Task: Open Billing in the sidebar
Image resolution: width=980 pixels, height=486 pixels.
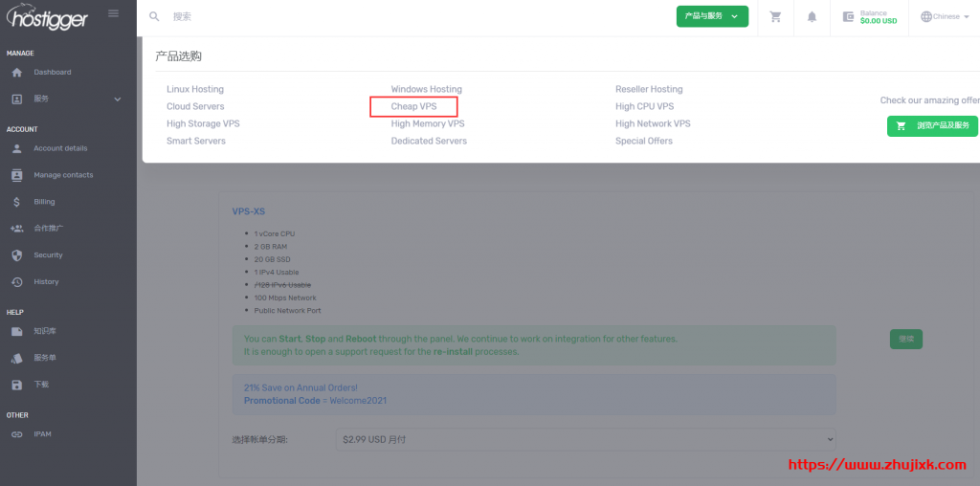Action: (44, 202)
